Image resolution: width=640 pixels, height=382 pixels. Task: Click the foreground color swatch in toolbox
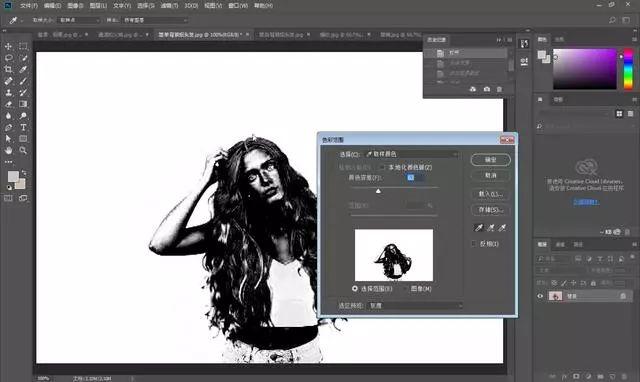[13, 176]
